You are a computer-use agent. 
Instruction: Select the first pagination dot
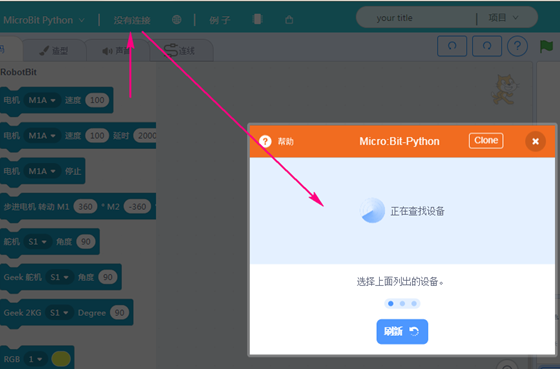(x=391, y=304)
